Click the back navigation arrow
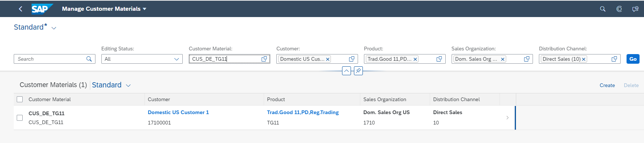The image size is (644, 143). tap(20, 9)
